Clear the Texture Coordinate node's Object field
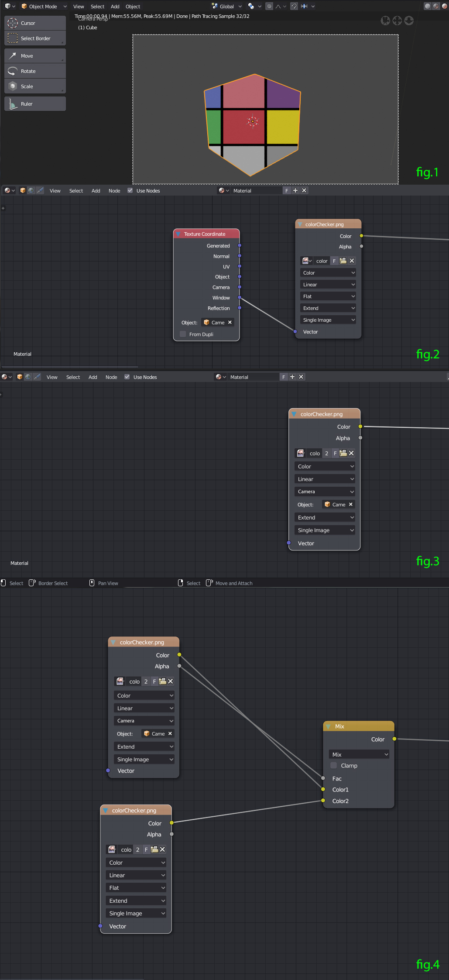 click(230, 322)
